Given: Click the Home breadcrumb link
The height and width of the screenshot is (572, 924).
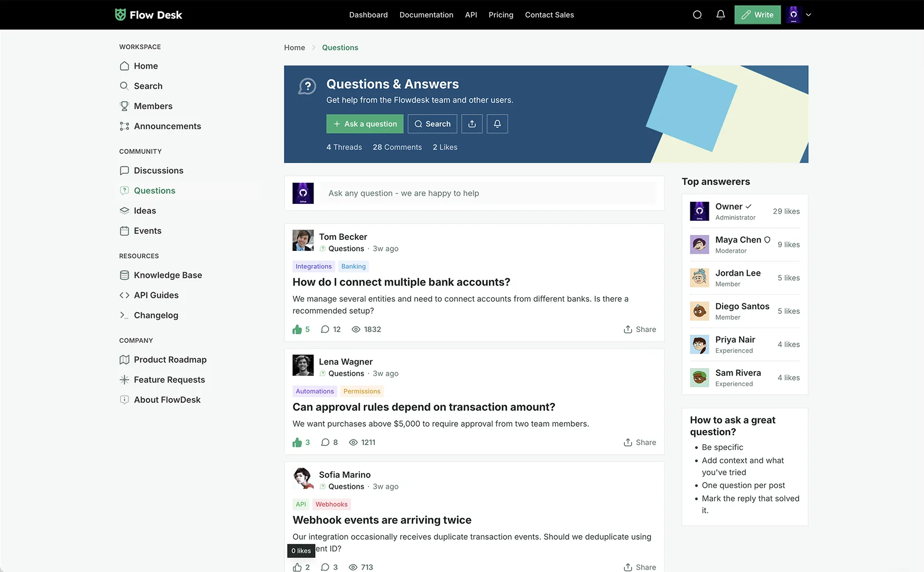Looking at the screenshot, I should coord(294,48).
